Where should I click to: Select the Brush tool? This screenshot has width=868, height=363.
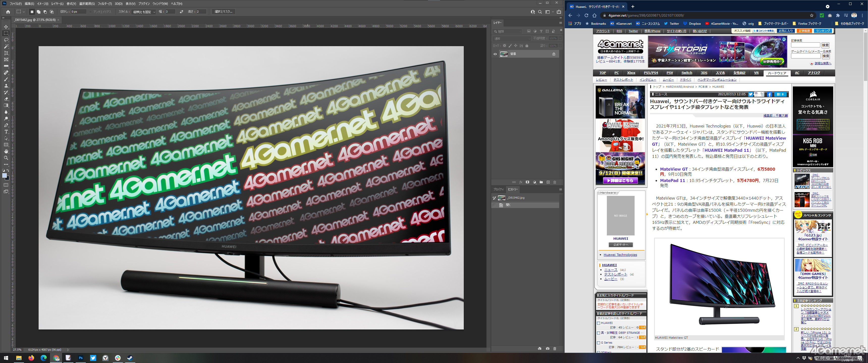pos(6,79)
